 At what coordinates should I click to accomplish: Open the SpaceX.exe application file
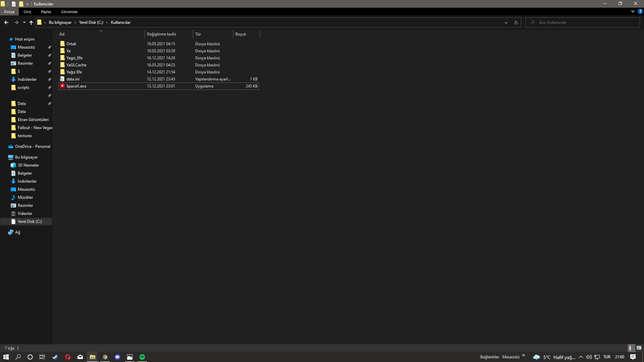[x=76, y=86]
